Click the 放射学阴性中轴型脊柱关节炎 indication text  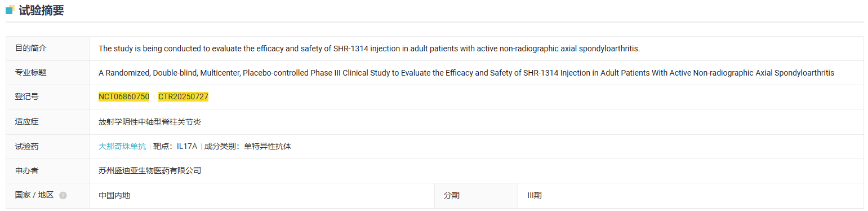(x=154, y=122)
